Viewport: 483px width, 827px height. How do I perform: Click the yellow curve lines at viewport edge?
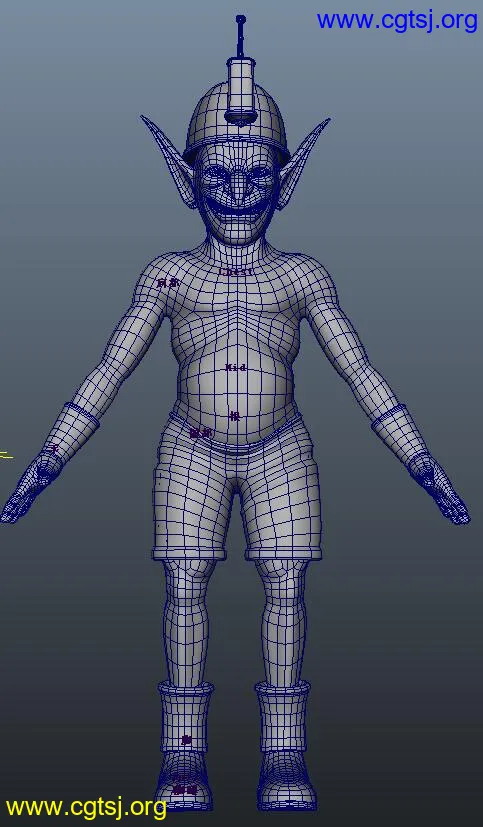point(6,455)
